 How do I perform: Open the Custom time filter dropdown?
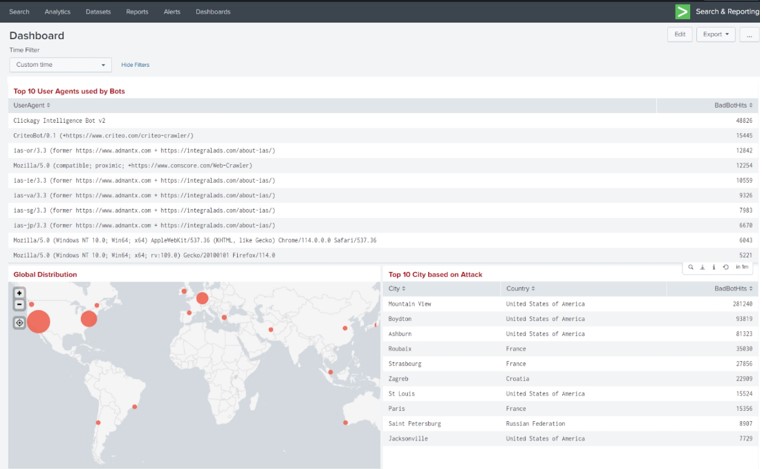[60, 65]
